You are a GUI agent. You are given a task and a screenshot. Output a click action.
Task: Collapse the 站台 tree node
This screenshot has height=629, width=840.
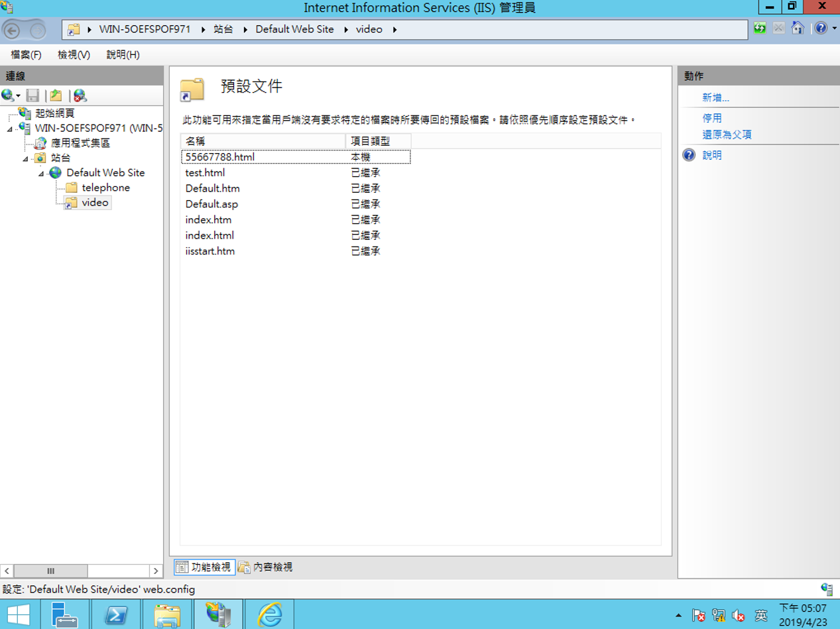[x=25, y=158]
